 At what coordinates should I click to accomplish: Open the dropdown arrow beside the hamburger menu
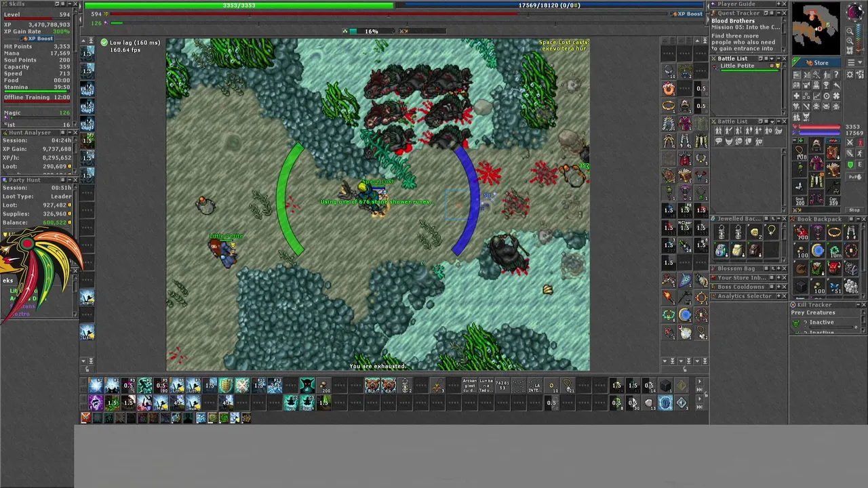tap(860, 62)
